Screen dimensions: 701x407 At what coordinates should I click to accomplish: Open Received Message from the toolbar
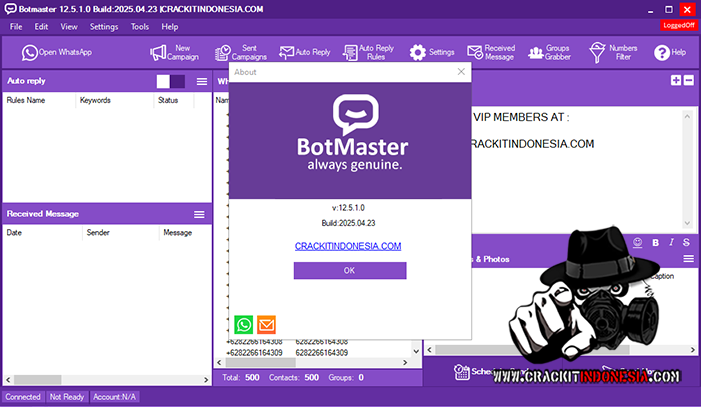coord(490,52)
